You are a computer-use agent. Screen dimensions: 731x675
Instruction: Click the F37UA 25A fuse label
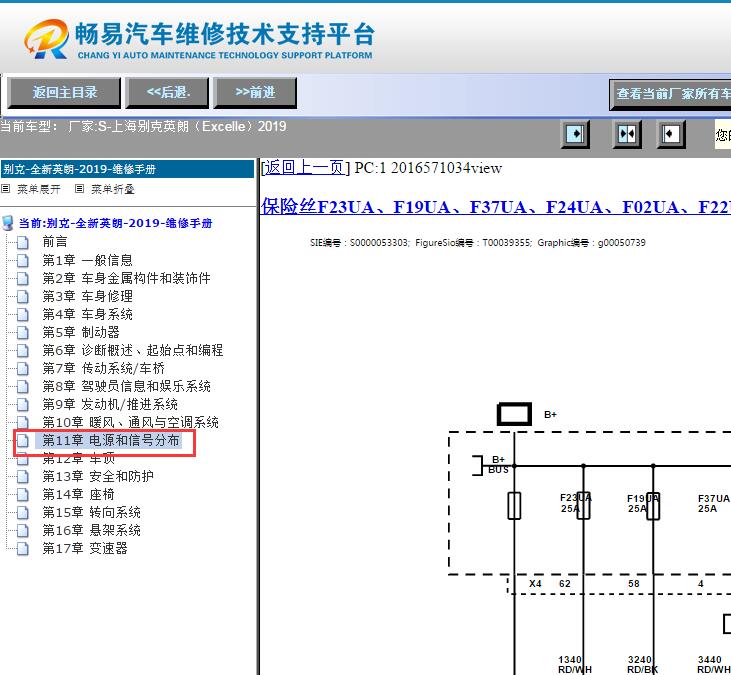tap(713, 503)
